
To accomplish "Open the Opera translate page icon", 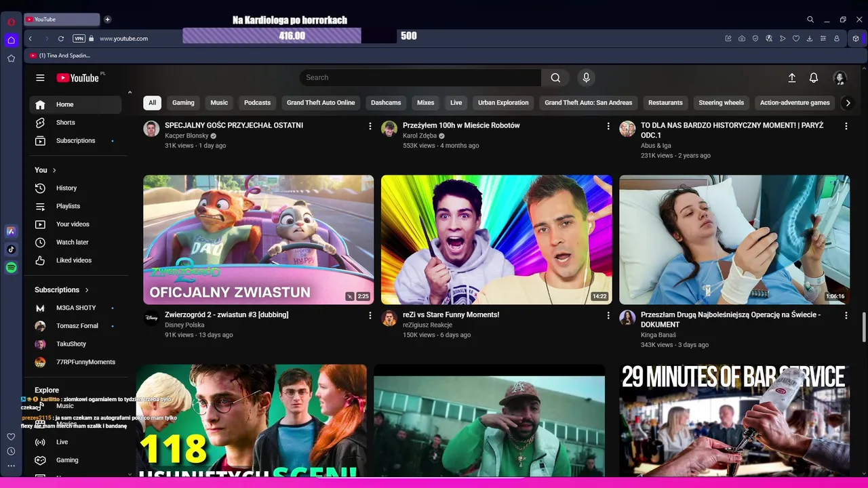I will click(769, 39).
